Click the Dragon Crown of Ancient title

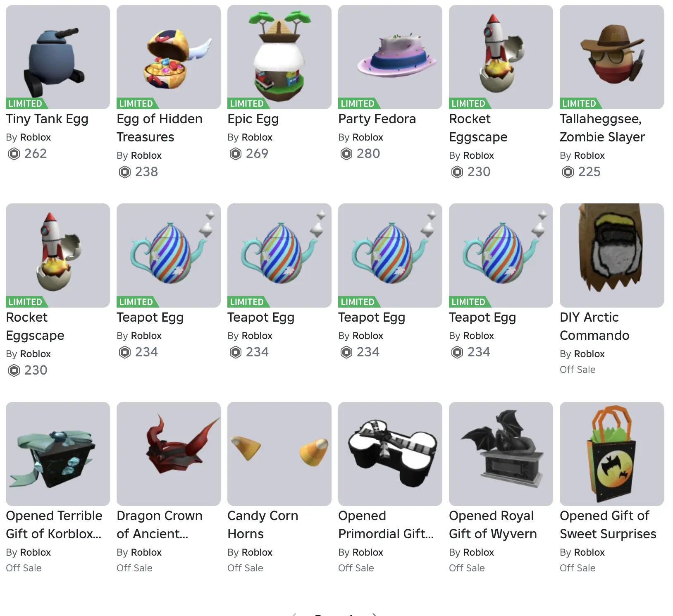(x=160, y=525)
